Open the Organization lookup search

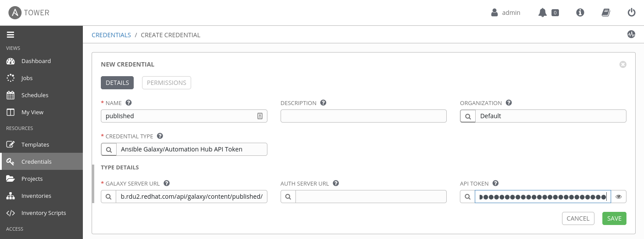[x=468, y=116]
